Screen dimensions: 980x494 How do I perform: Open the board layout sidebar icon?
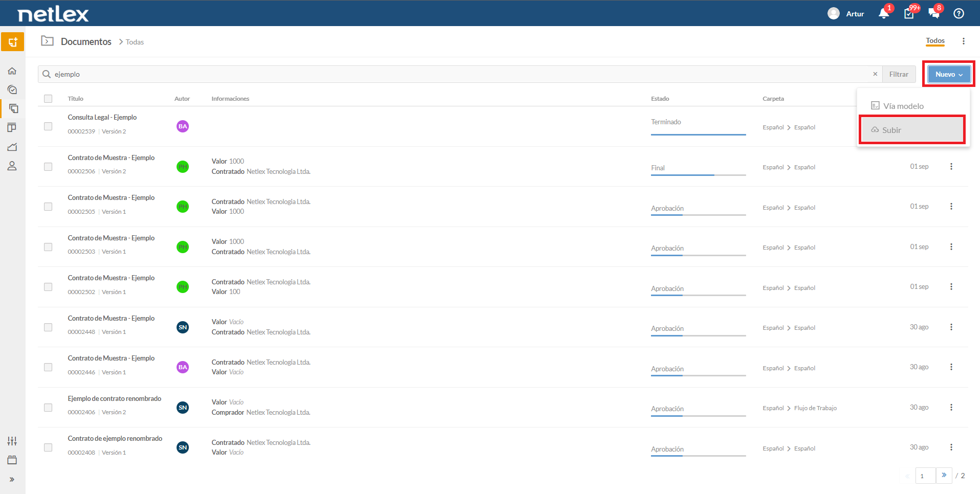pos(12,128)
